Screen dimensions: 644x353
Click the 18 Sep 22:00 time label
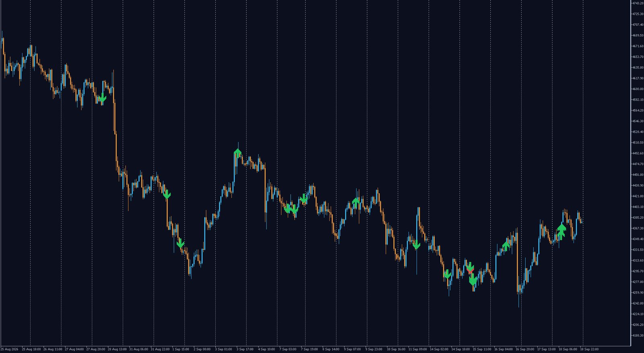click(x=589, y=349)
